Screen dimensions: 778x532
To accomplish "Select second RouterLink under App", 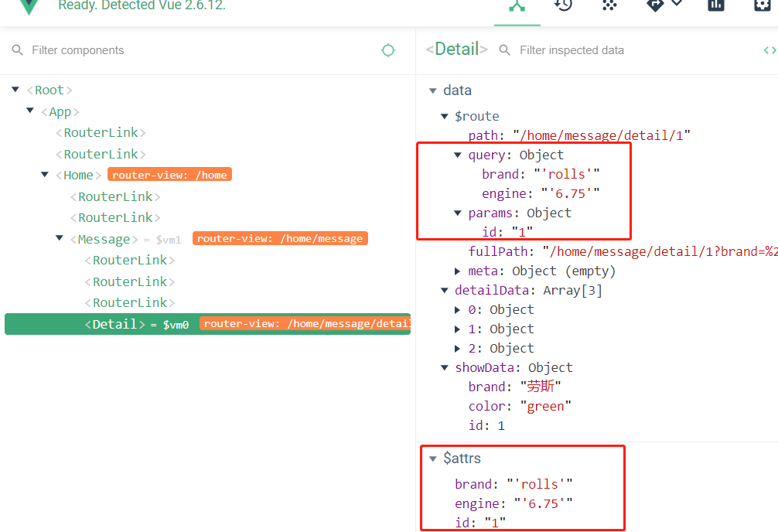I will [x=101, y=155].
